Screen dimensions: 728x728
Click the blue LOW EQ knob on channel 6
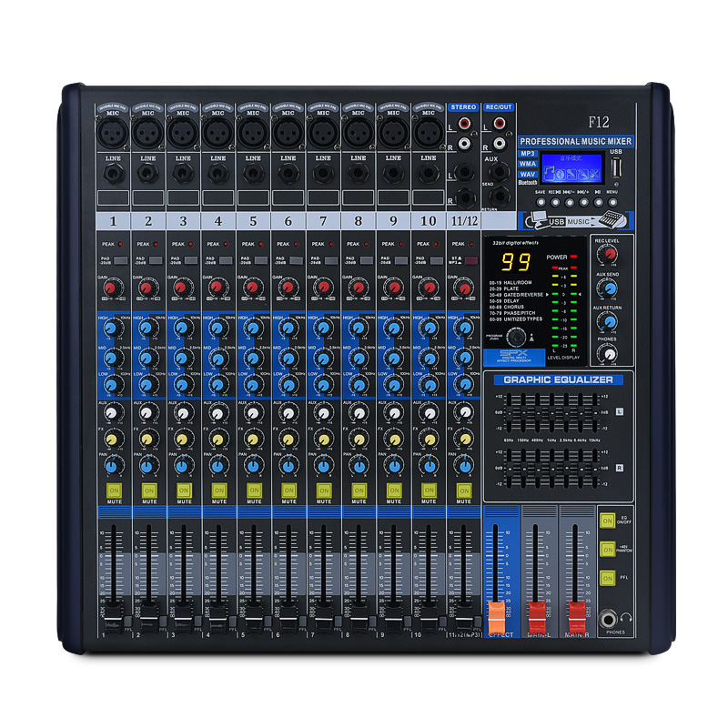[x=288, y=385]
